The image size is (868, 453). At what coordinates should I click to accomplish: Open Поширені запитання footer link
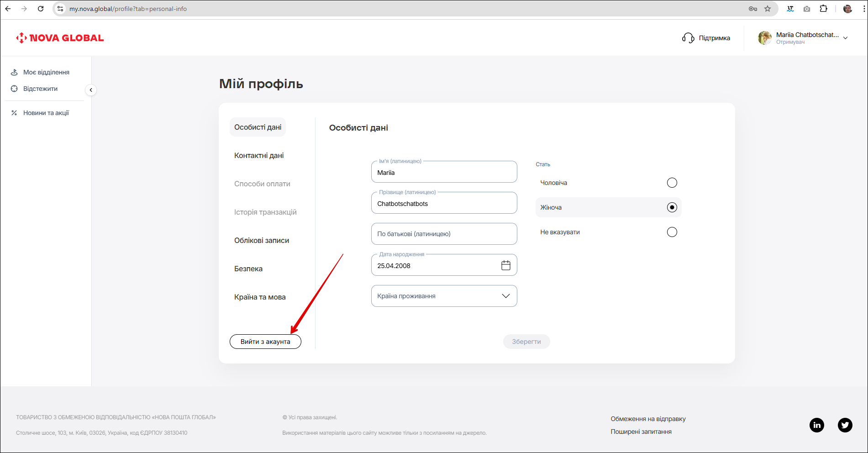click(641, 432)
